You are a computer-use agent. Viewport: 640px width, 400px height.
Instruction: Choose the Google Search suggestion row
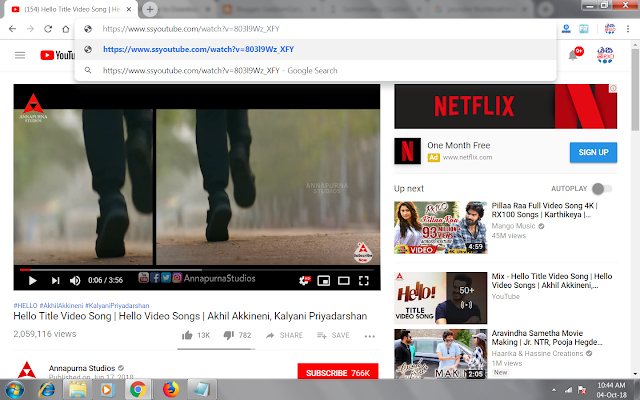pyautogui.click(x=315, y=71)
